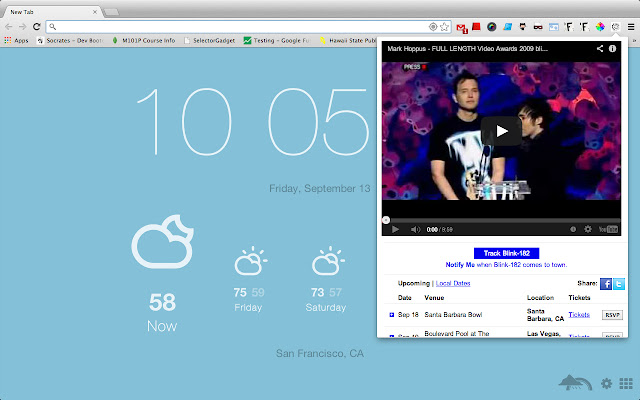640x400 pixels.
Task: Share on Twitter
Action: point(619,283)
